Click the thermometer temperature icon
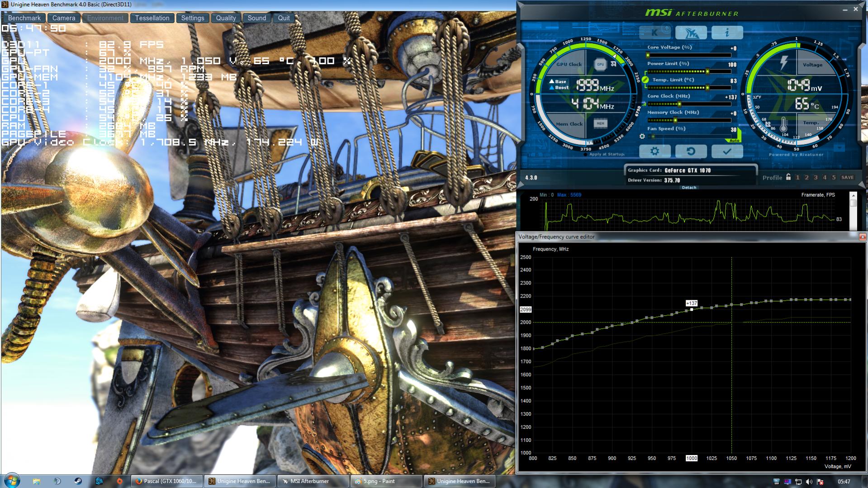 tap(783, 124)
